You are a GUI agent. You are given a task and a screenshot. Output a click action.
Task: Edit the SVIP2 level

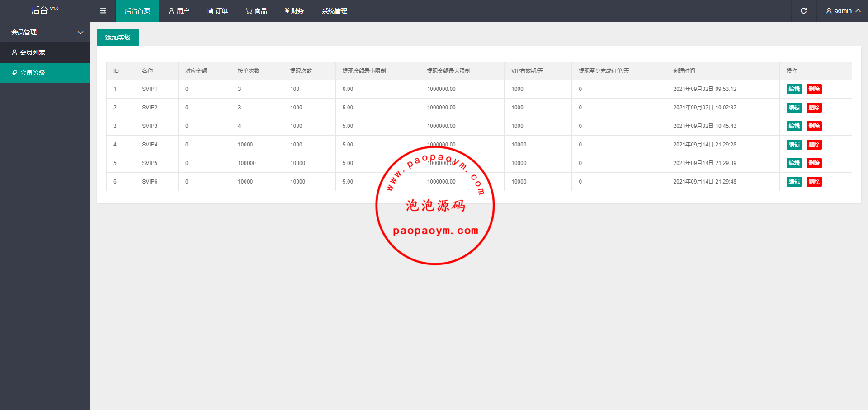coord(794,108)
